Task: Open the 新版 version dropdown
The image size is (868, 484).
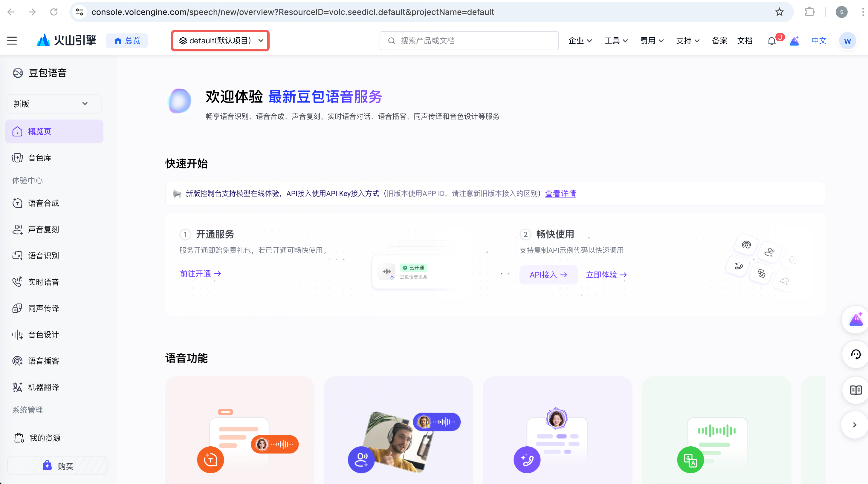Action: pos(54,104)
